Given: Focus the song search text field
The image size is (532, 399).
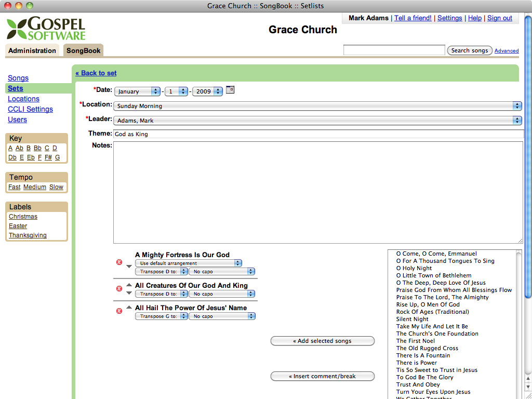Looking at the screenshot, I should click(394, 50).
